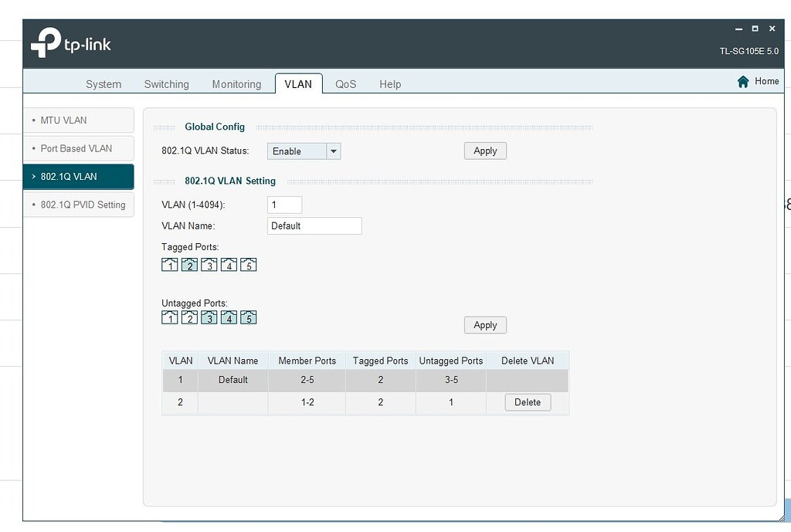The width and height of the screenshot is (791, 532).
Task: Select port 2 as an untagged port
Action: (189, 317)
